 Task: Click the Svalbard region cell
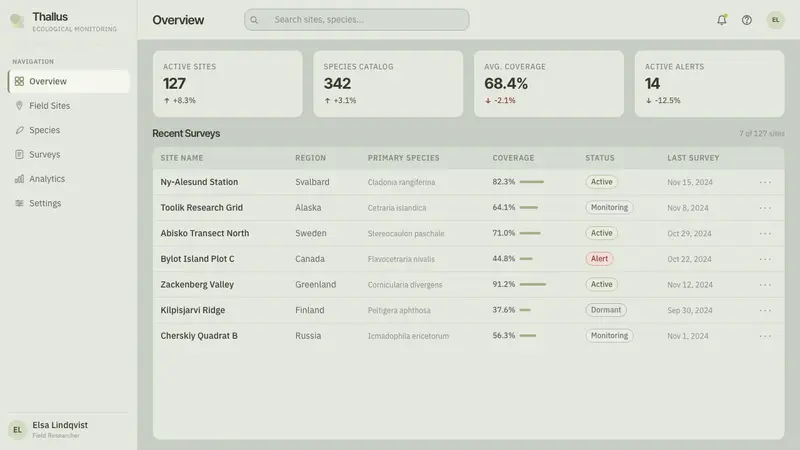[312, 182]
